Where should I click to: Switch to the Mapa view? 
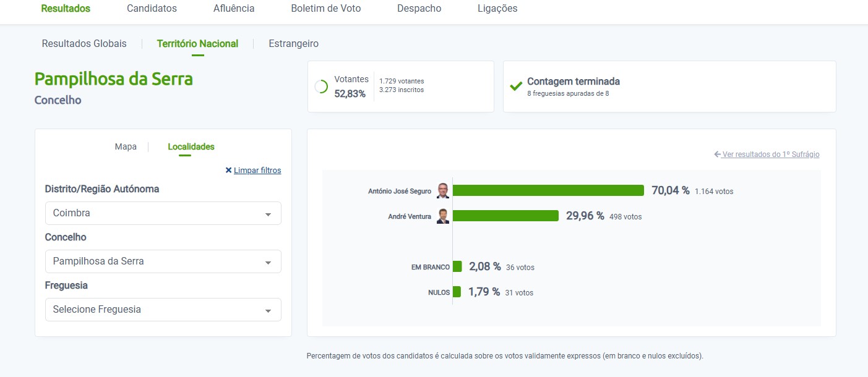coord(126,147)
